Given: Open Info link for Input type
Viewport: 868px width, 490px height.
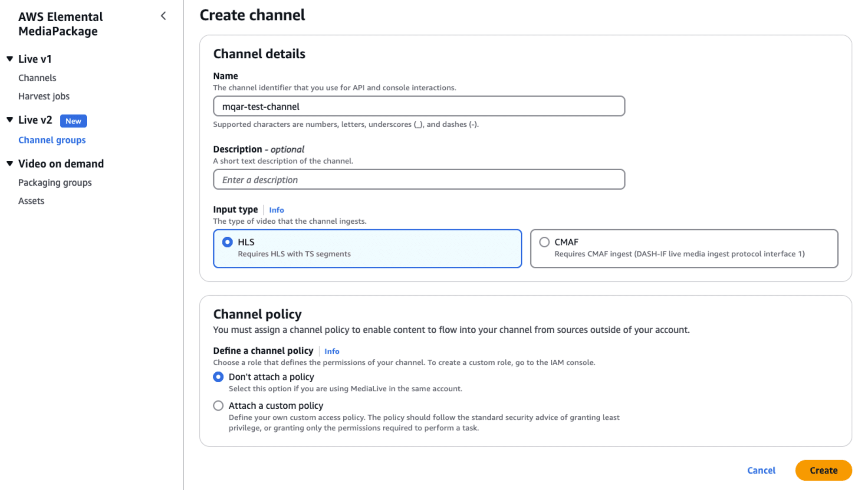Looking at the screenshot, I should click(x=276, y=210).
